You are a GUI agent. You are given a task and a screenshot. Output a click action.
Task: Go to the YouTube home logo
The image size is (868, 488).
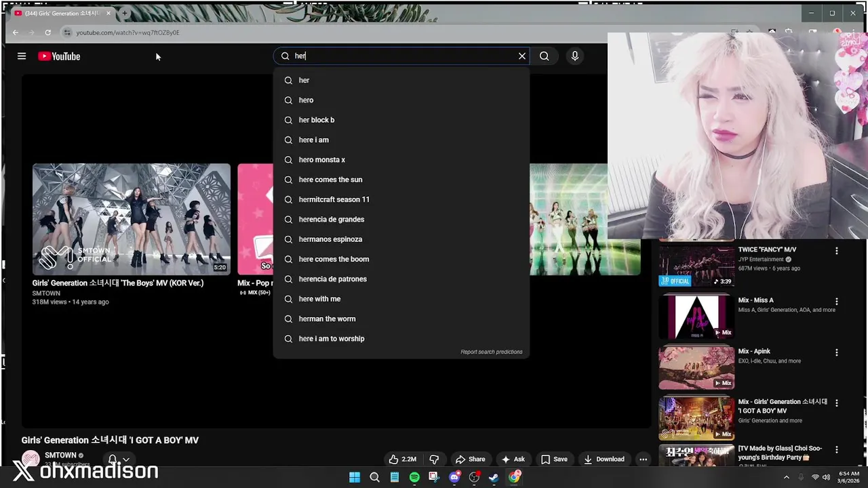point(59,56)
